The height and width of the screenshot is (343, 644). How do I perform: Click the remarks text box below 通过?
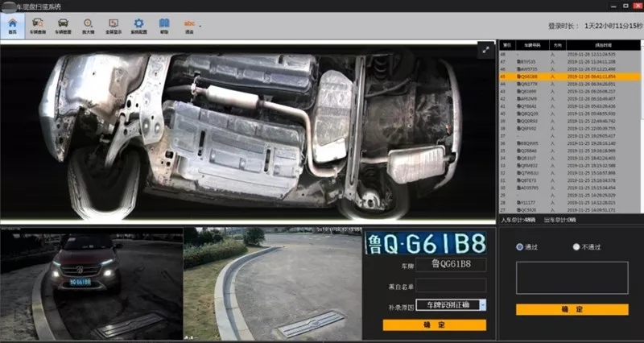[572, 278]
